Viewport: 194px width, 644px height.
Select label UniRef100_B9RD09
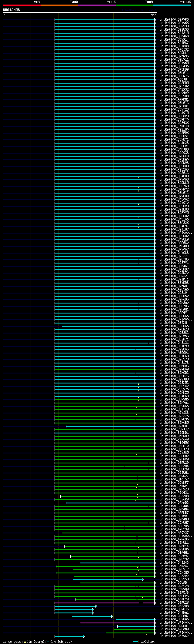coord(174,369)
